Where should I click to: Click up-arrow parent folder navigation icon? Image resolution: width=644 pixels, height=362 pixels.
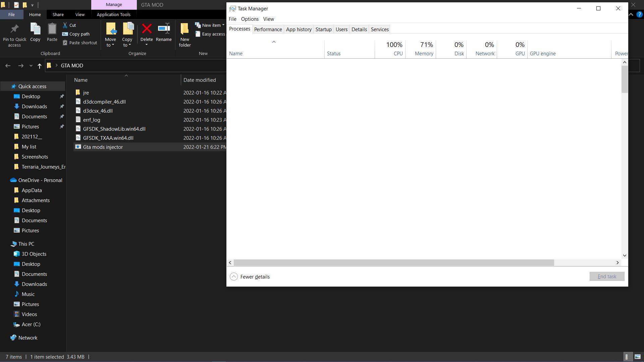click(x=39, y=66)
